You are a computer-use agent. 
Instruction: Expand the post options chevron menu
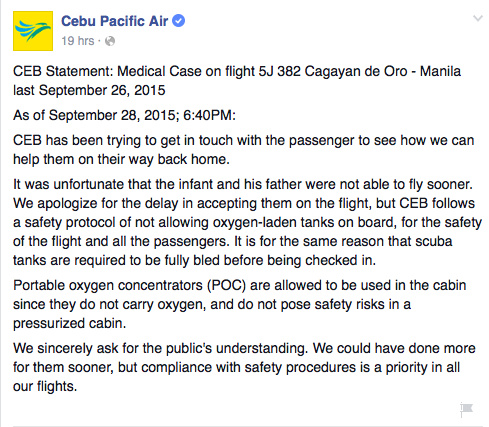click(478, 18)
